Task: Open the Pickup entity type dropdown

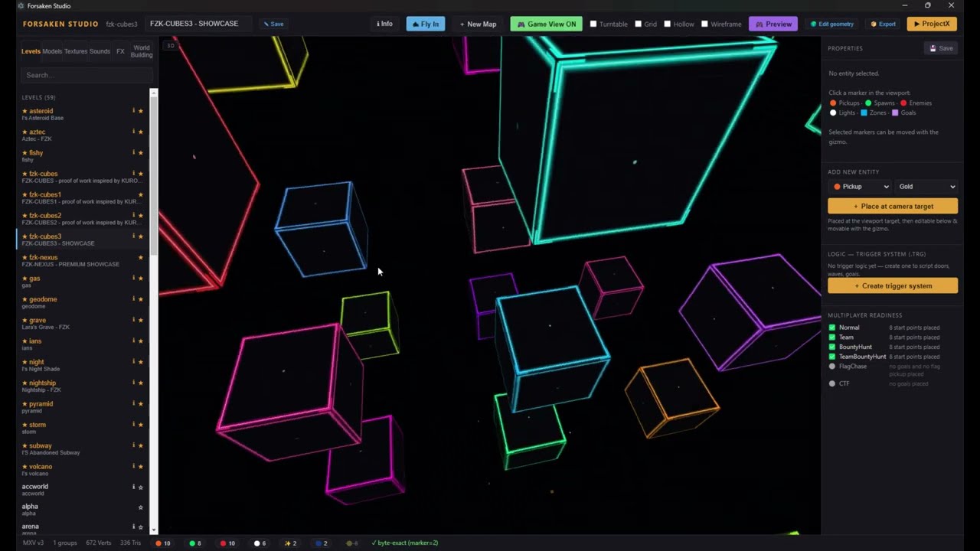Action: pyautogui.click(x=860, y=187)
